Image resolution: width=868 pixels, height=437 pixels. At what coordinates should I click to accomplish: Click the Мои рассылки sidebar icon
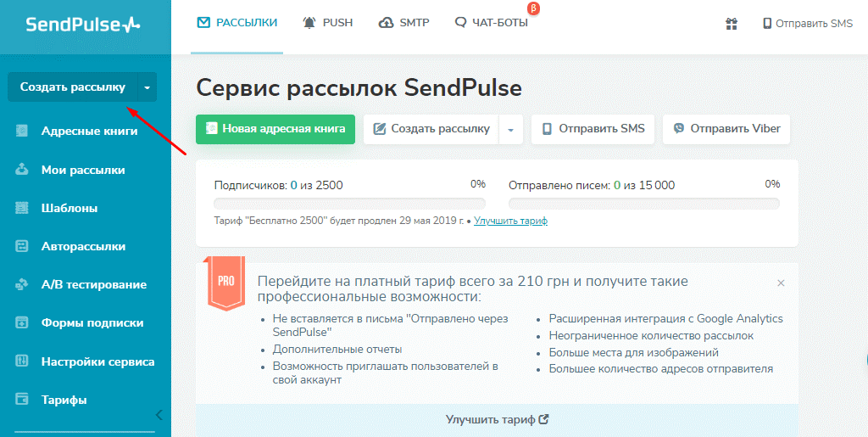tap(21, 170)
